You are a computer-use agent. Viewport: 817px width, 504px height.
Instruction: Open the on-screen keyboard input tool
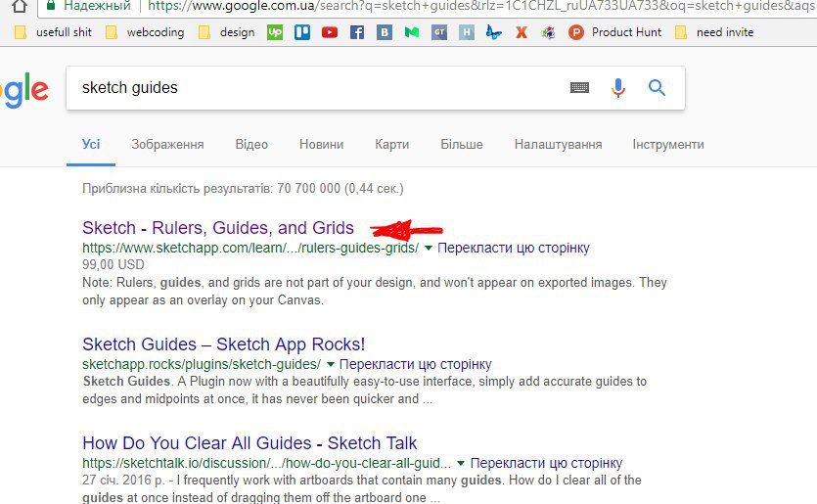(x=579, y=87)
